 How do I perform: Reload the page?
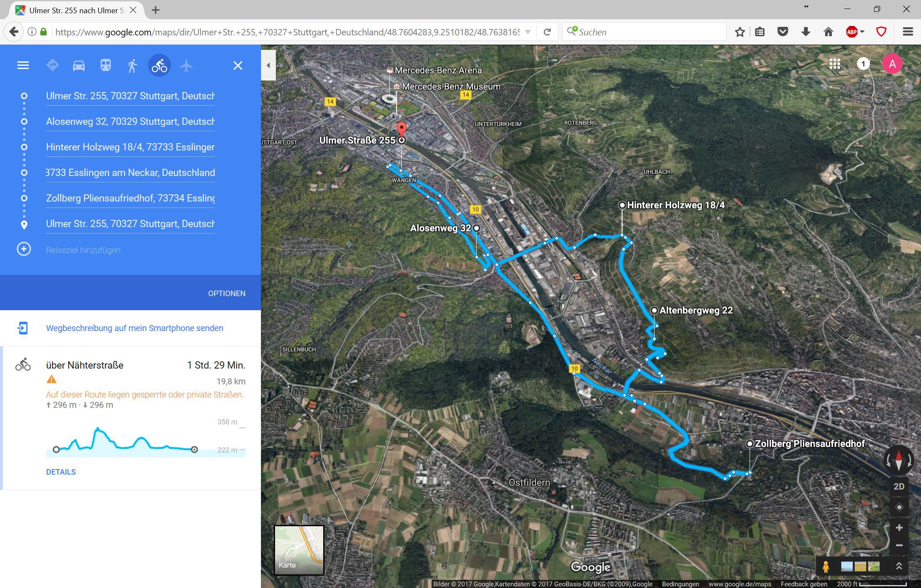pos(547,32)
